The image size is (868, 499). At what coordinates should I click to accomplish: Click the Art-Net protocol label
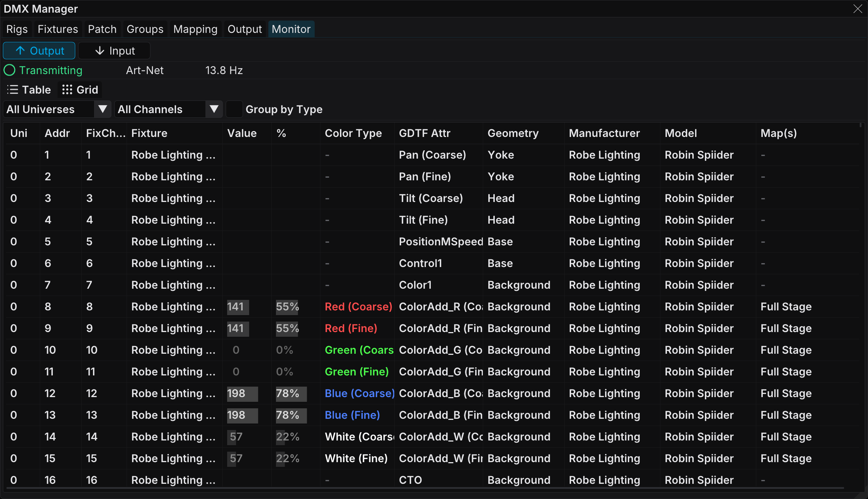[x=145, y=70]
